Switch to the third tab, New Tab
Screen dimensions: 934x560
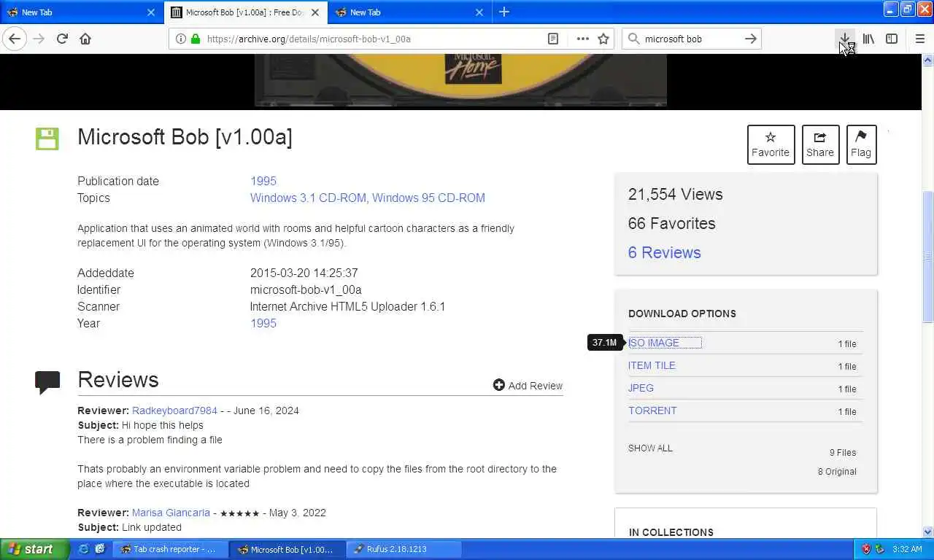(x=409, y=12)
